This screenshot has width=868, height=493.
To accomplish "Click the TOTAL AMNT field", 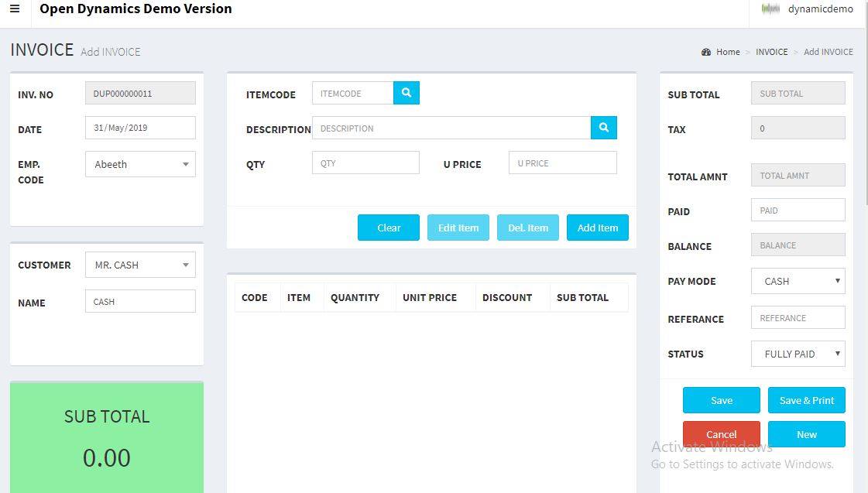I will click(x=798, y=175).
